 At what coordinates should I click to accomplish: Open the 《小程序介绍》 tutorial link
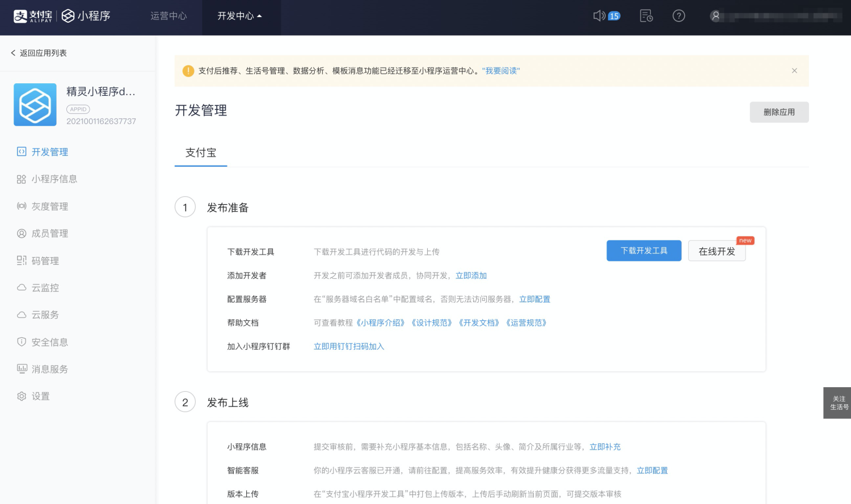point(381,323)
